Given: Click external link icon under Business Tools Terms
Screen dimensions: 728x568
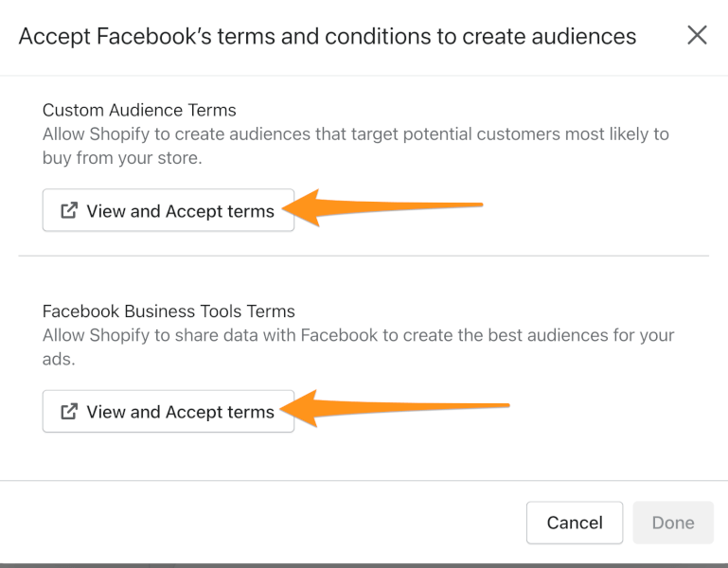Looking at the screenshot, I should (69, 412).
